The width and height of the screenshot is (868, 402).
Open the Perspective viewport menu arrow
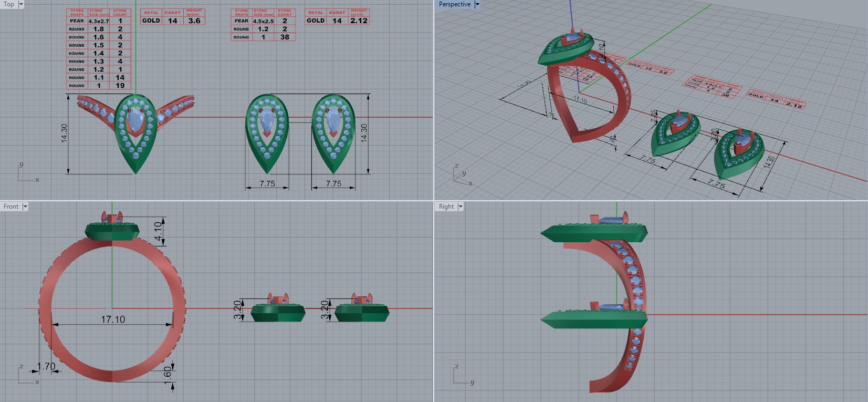(x=477, y=4)
